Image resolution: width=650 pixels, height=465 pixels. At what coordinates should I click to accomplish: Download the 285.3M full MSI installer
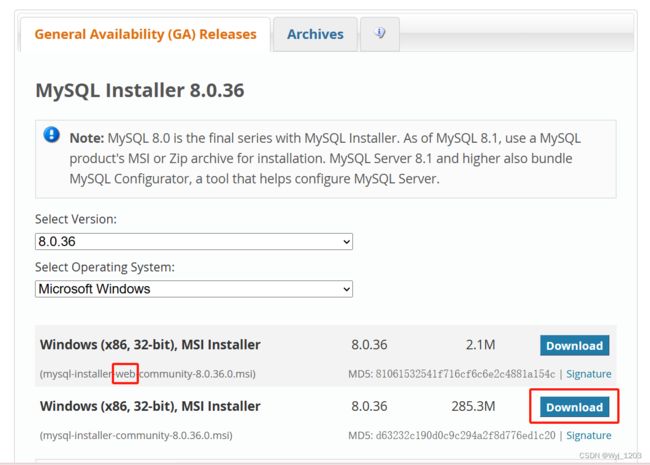[575, 407]
